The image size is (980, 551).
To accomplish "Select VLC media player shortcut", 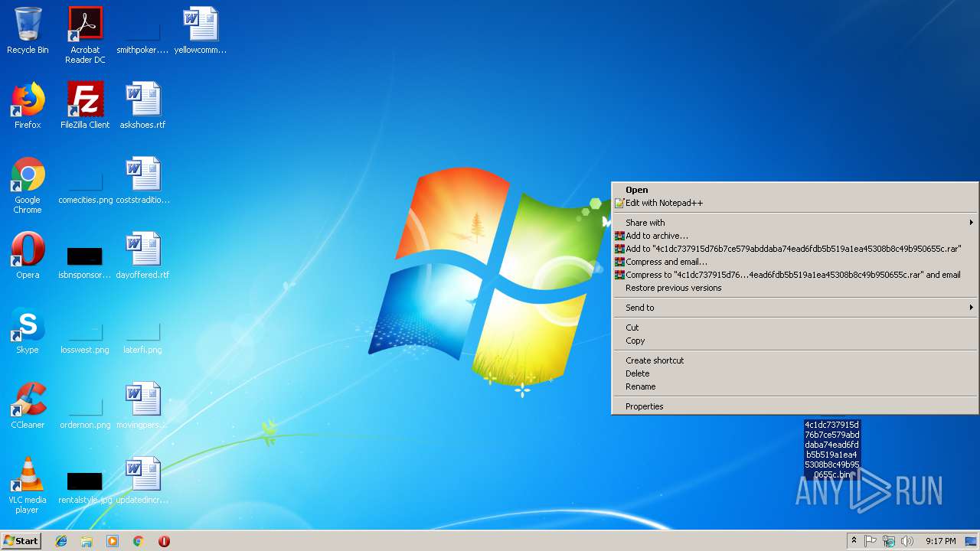I will 28,486.
